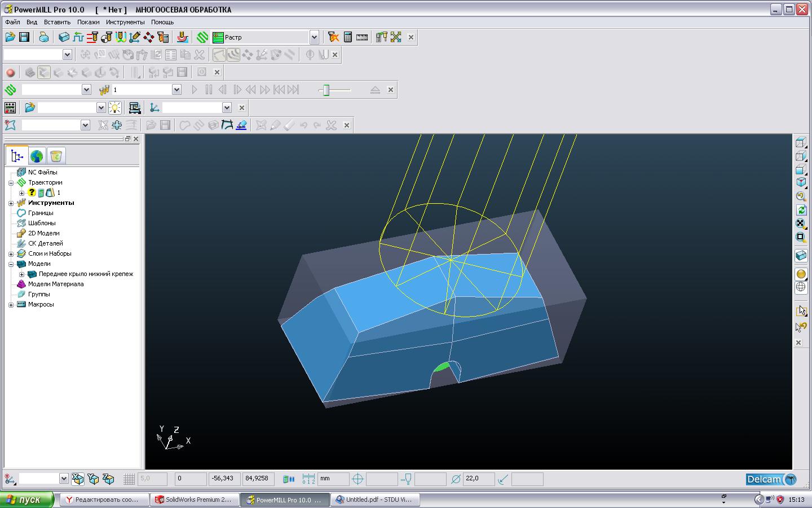Switch to SolidWorks Premium in taskbar
This screenshot has height=508, width=812.
tap(195, 500)
